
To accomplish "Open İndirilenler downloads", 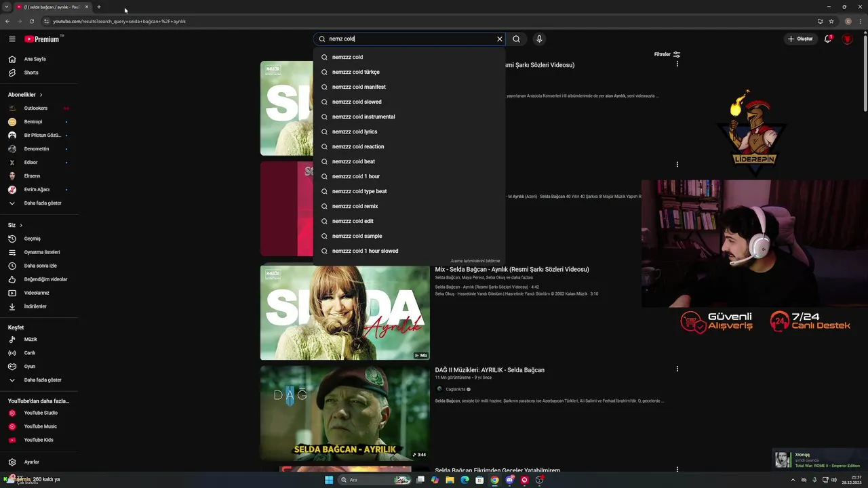I will pyautogui.click(x=39, y=306).
